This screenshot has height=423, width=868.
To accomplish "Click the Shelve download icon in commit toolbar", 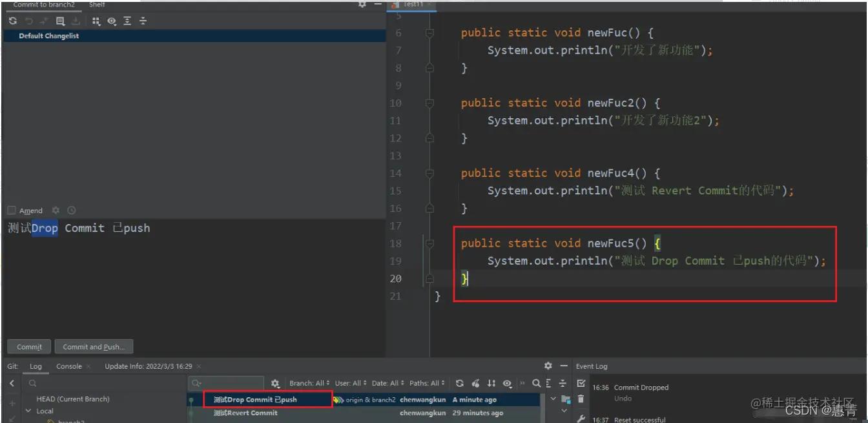I will [x=76, y=21].
